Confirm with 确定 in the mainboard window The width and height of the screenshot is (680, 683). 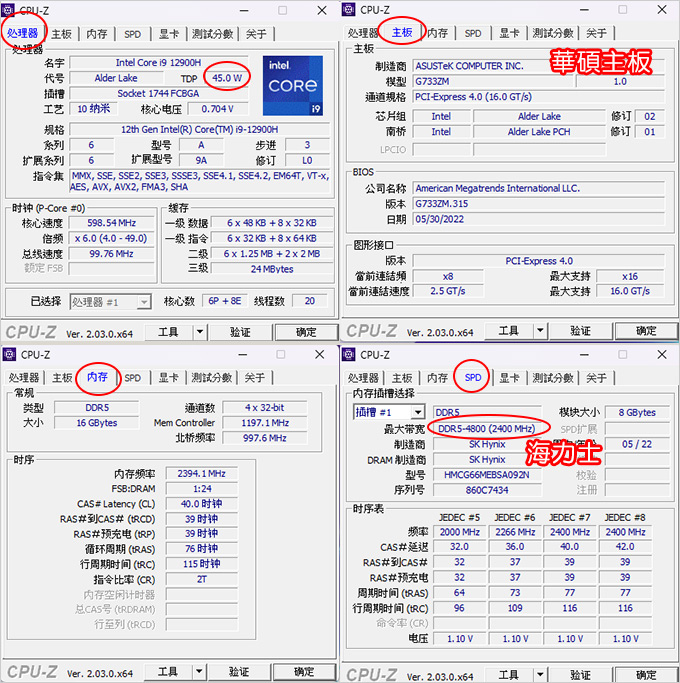click(x=646, y=331)
